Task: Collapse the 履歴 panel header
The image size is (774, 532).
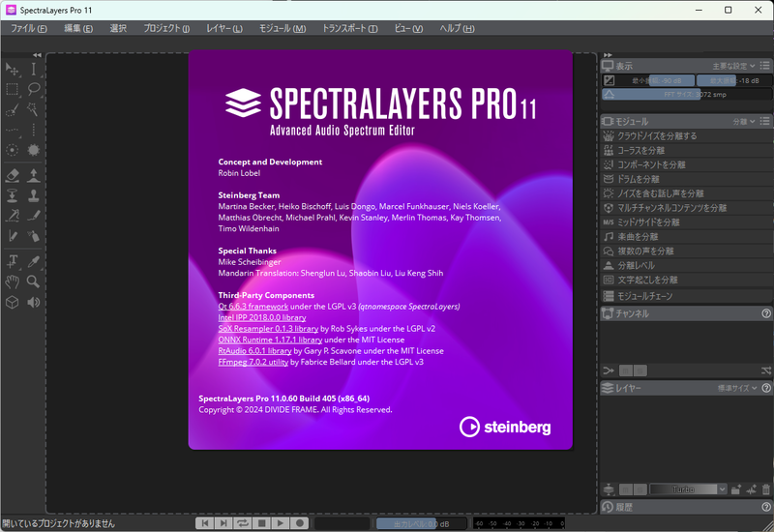Action: (687, 507)
